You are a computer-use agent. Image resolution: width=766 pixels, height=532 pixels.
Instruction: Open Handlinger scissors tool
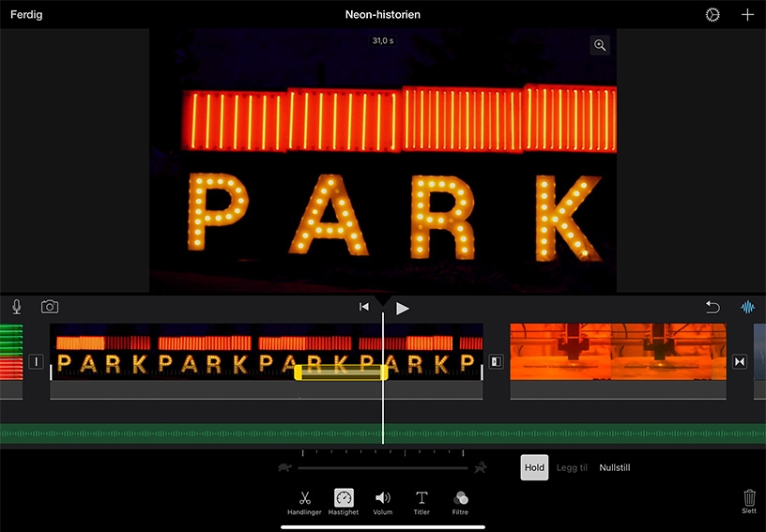click(x=304, y=503)
